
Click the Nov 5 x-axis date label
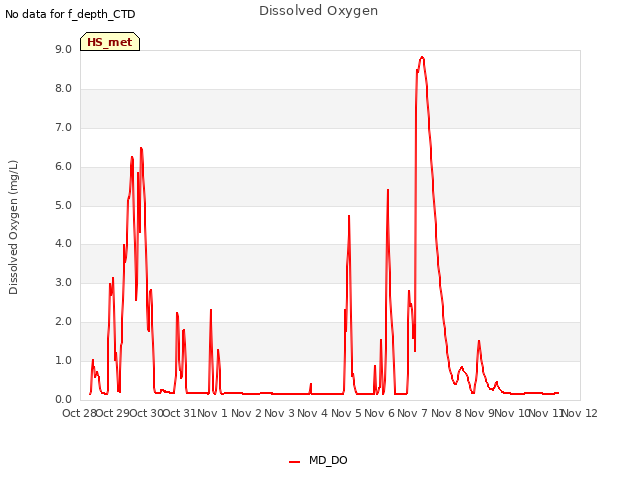coord(346,413)
